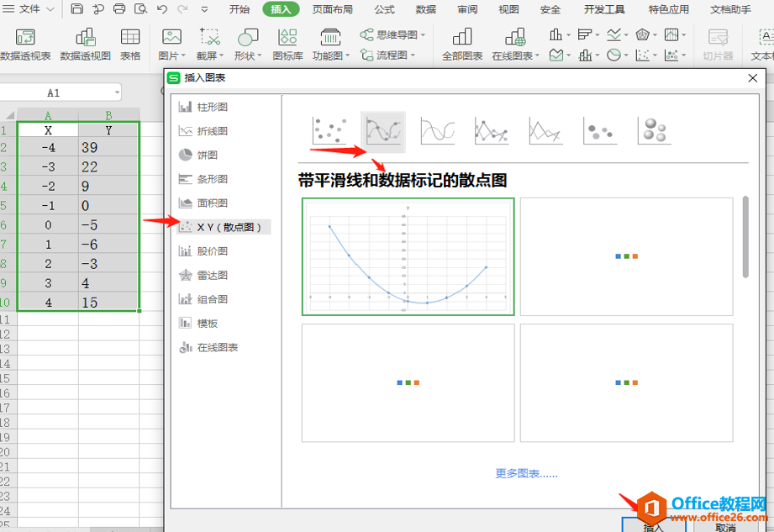Insert a table with the 表格 icon
774x532 pixels.
tap(130, 45)
